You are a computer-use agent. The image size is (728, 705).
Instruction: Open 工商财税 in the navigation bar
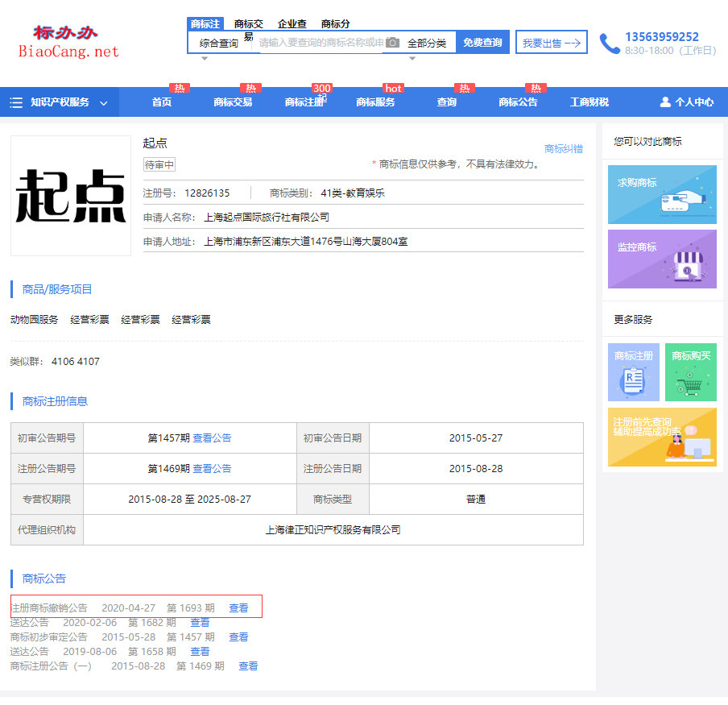pyautogui.click(x=589, y=102)
